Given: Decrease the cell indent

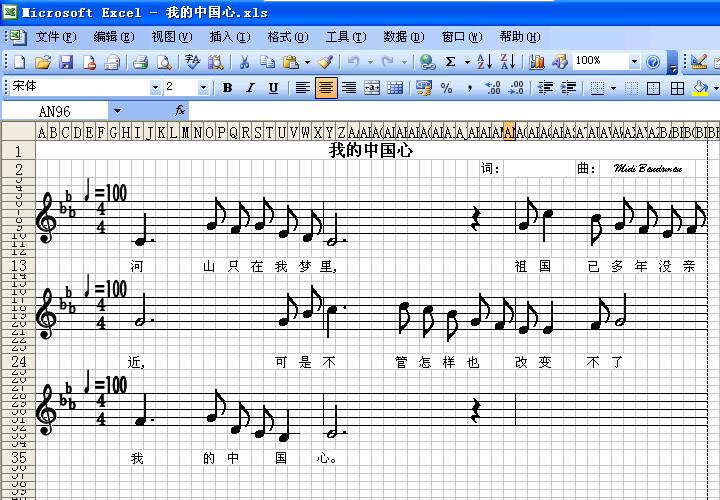Looking at the screenshot, I should click(545, 88).
